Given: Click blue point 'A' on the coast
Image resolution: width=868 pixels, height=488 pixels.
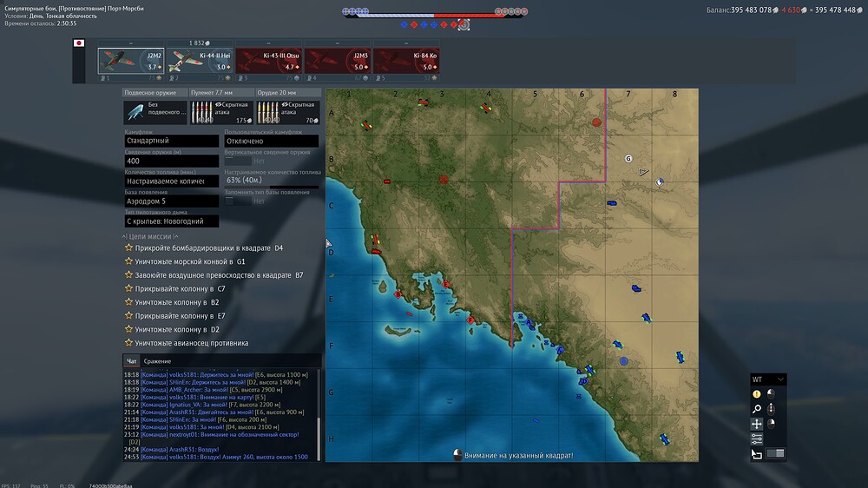Looking at the screenshot, I should coord(529,322).
